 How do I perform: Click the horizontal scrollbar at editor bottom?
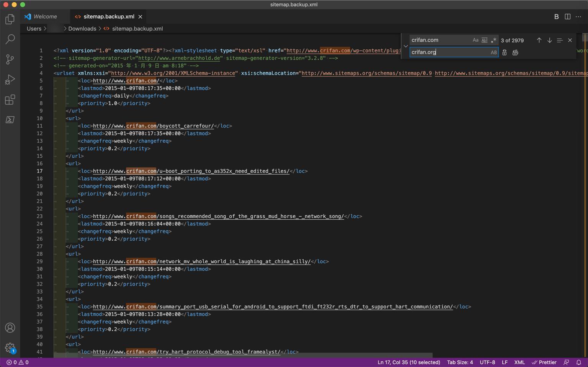click(243, 356)
